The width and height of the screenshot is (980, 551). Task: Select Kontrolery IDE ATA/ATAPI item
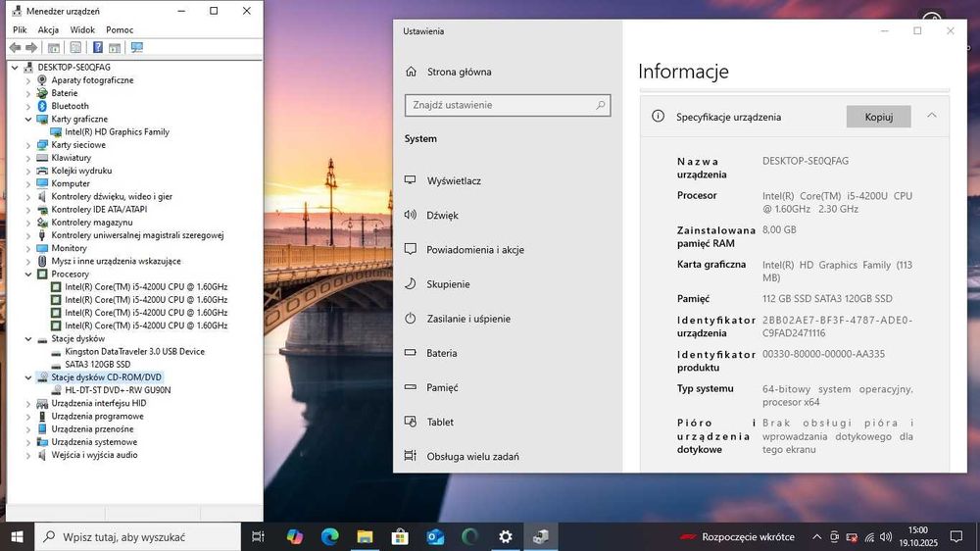[99, 210]
